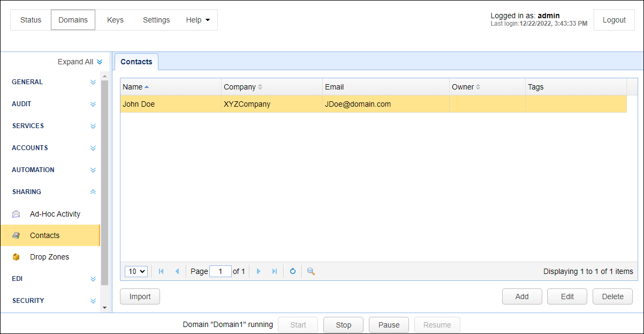Click the Edit contact button
644x334 pixels.
pos(567,296)
